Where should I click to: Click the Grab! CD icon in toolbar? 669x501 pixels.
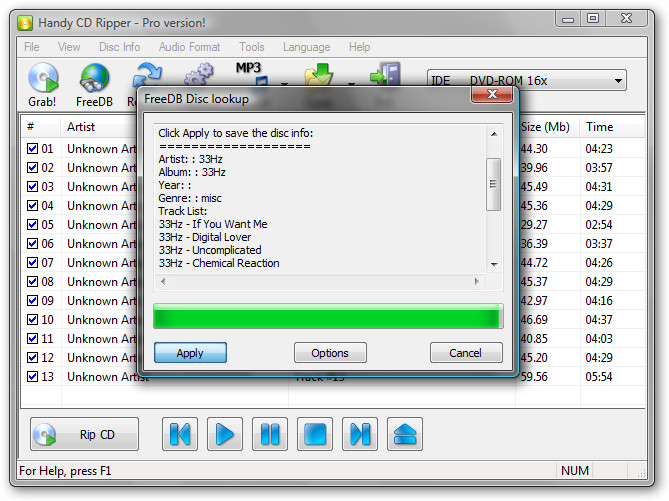point(43,78)
